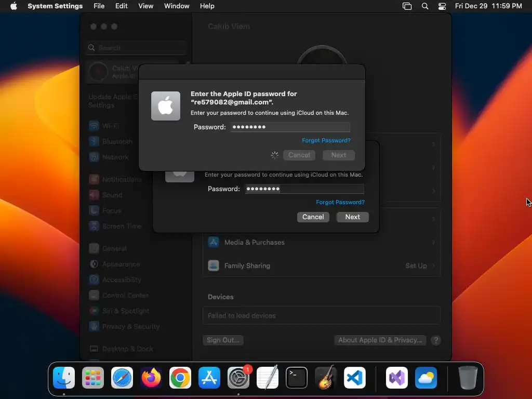The image size is (532, 399).
Task: Open Spotlight search in menu bar
Action: point(425,6)
